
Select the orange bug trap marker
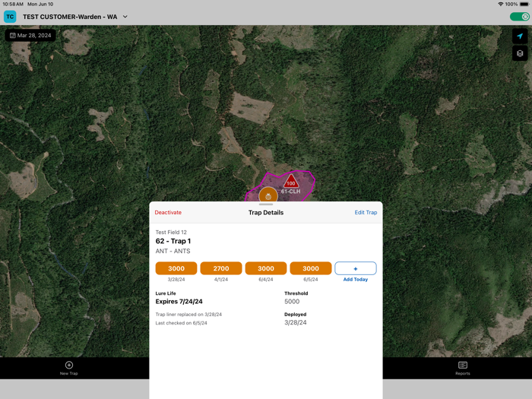click(x=268, y=195)
